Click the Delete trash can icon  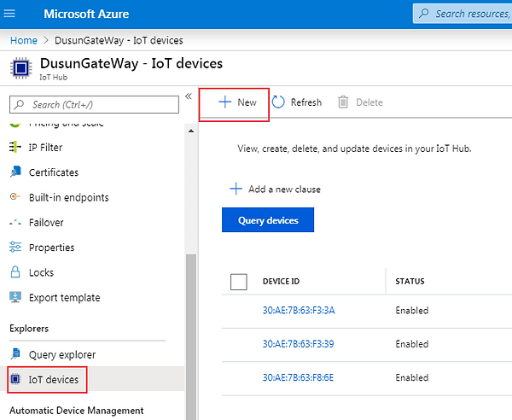[x=343, y=102]
